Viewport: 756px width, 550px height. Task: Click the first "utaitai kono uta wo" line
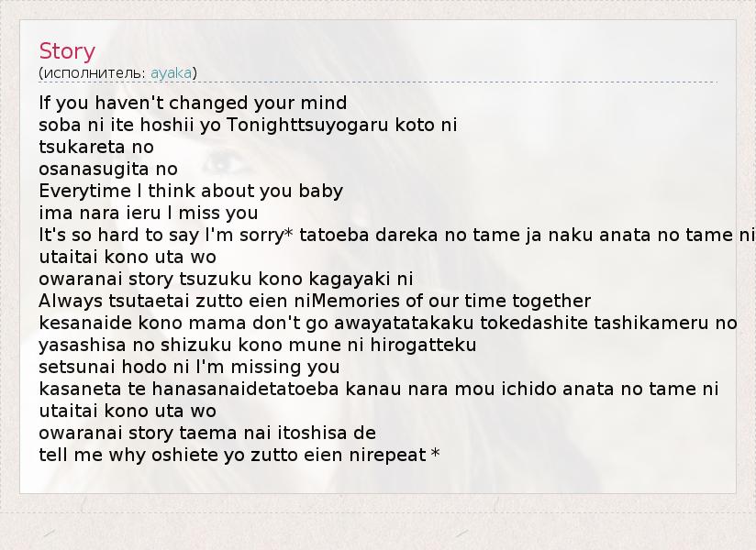coord(128,257)
